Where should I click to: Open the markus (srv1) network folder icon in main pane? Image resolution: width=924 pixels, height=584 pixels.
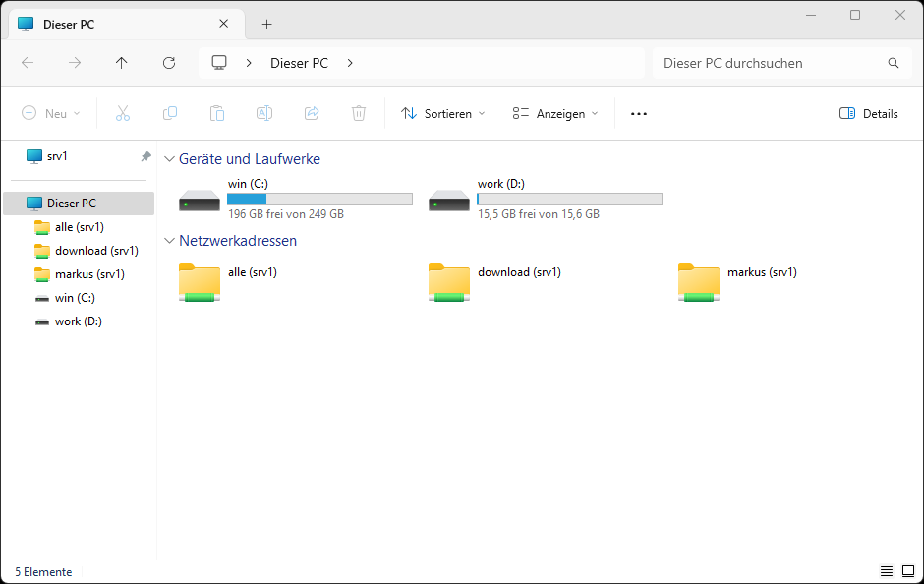point(699,283)
